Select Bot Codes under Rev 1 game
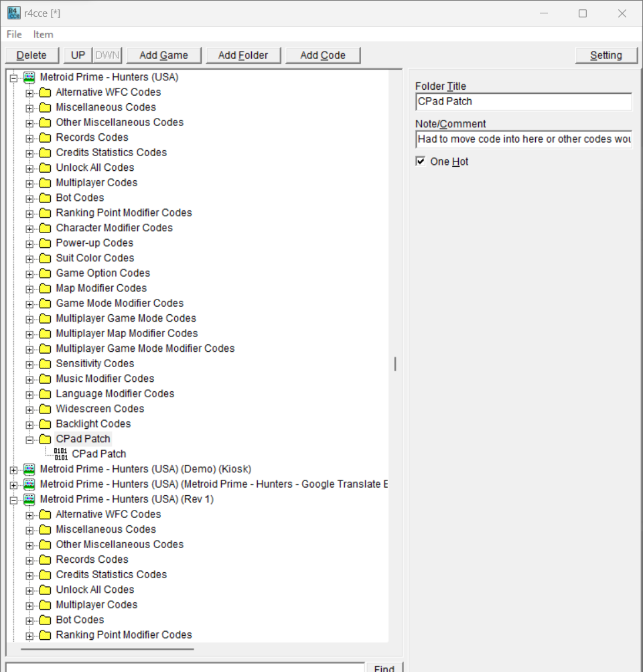 click(80, 620)
